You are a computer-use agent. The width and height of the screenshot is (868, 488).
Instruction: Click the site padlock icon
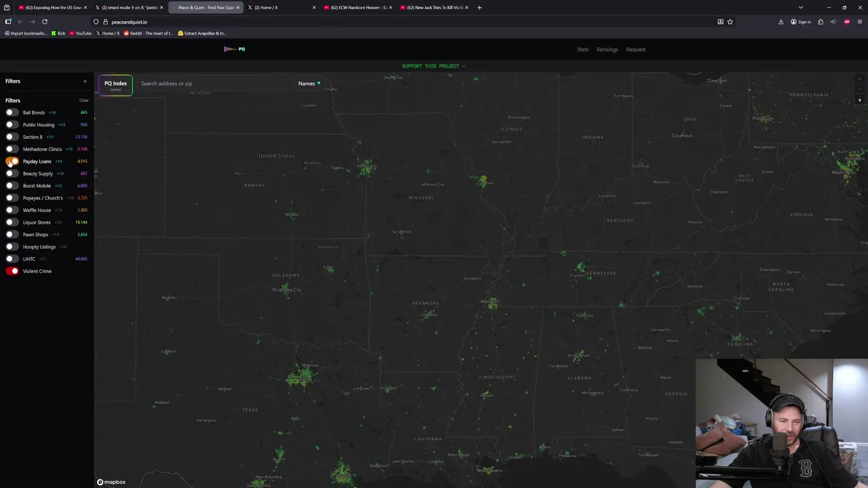tap(105, 22)
